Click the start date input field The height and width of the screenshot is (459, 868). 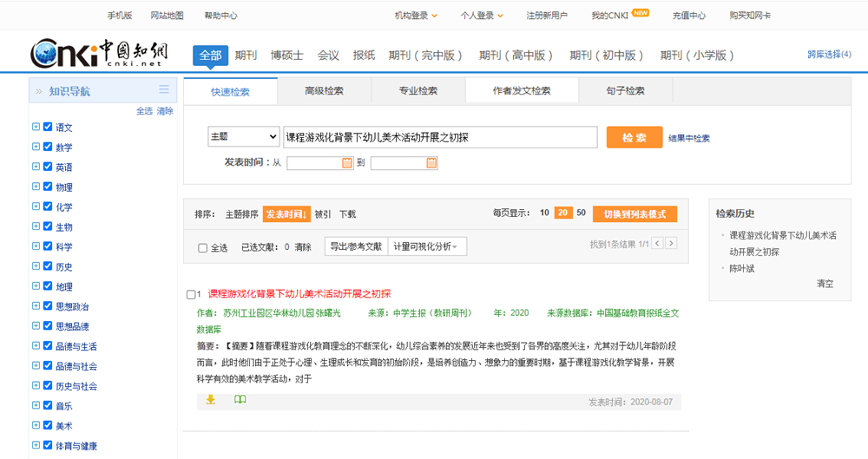point(319,163)
